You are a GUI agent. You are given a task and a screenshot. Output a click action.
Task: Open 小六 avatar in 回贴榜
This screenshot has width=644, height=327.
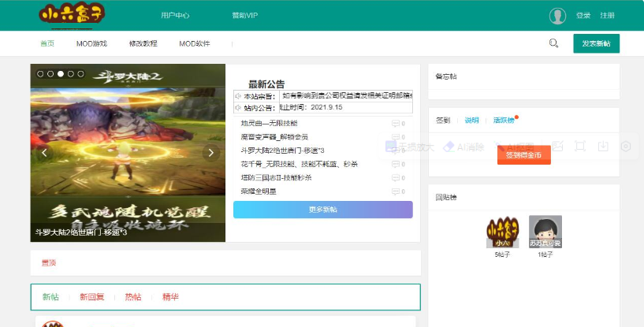503,232
